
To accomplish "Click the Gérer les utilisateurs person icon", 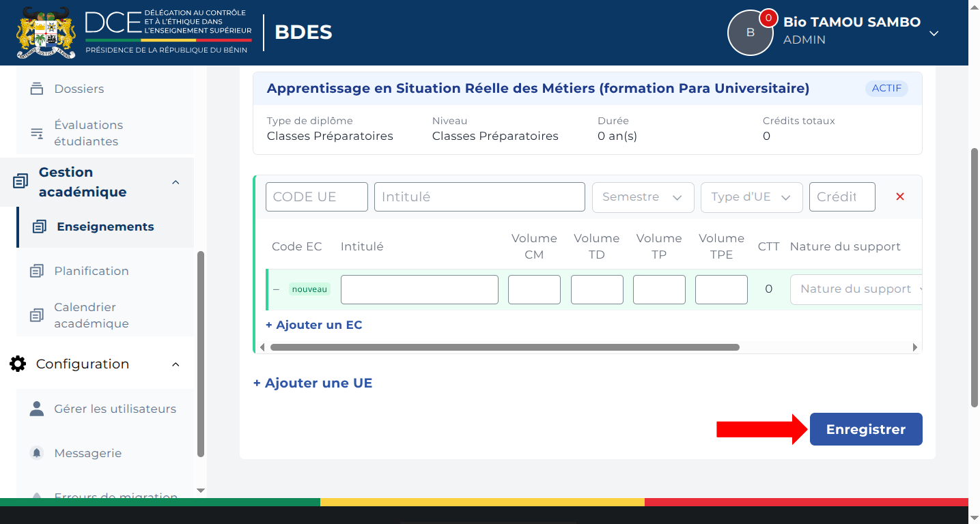I will [x=37, y=409].
